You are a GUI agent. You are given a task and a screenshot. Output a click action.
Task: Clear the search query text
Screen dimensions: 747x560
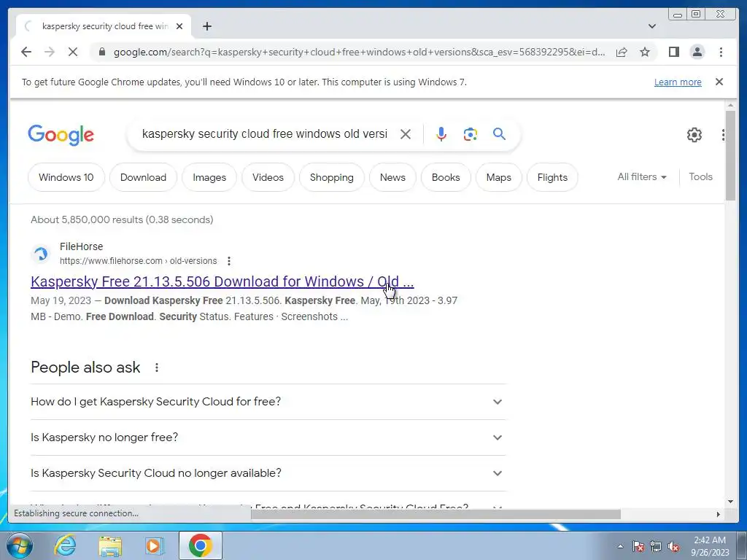pyautogui.click(x=406, y=134)
